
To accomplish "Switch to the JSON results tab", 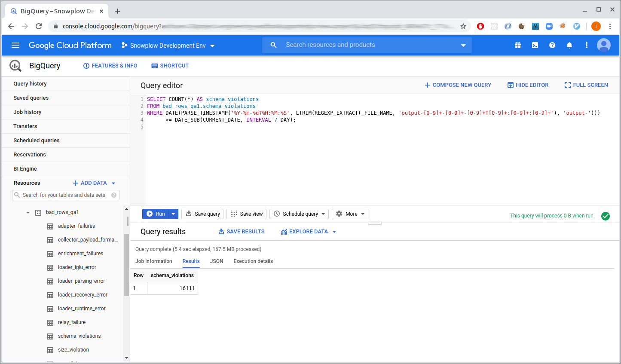I will coord(216,261).
